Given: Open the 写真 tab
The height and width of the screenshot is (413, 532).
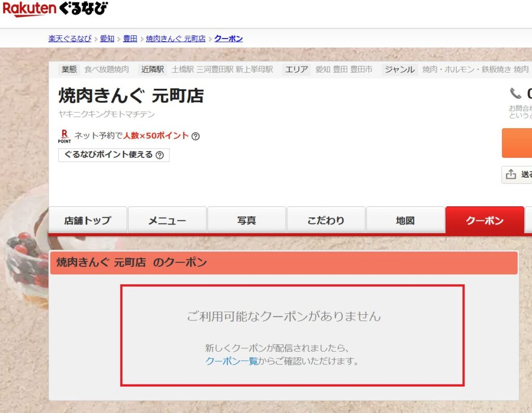Looking at the screenshot, I should pos(246,220).
